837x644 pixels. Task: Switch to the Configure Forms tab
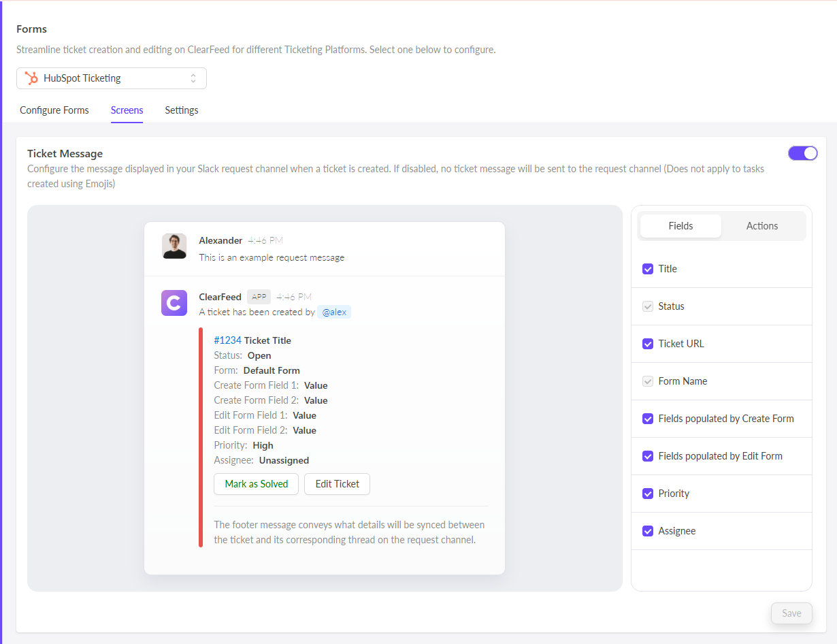point(54,110)
